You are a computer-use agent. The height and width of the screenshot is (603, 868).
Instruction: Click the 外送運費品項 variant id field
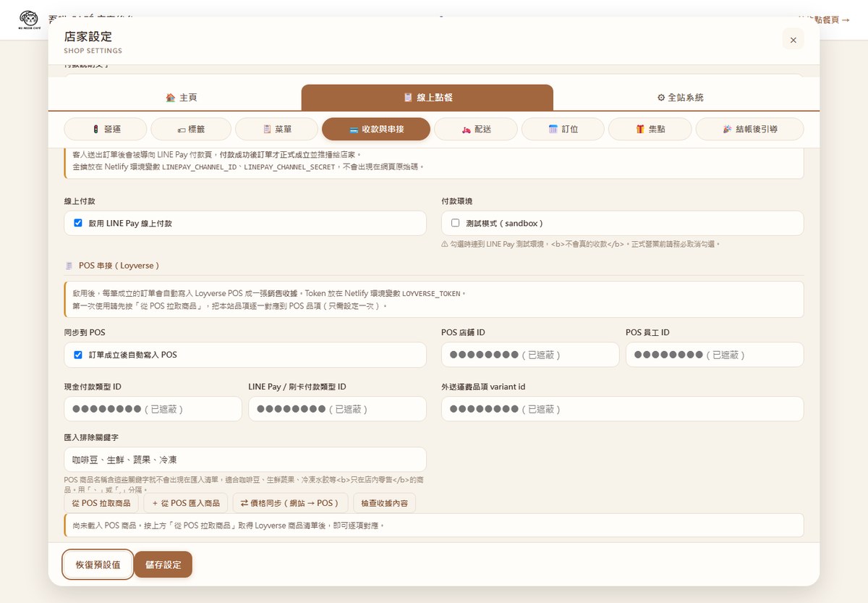[x=623, y=409]
